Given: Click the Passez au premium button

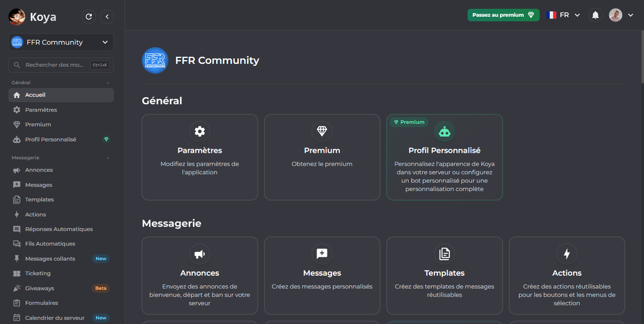Looking at the screenshot, I should pos(503,15).
